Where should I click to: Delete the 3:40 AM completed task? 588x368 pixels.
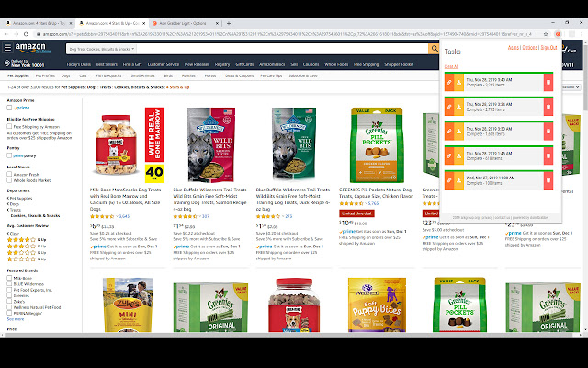(548, 82)
